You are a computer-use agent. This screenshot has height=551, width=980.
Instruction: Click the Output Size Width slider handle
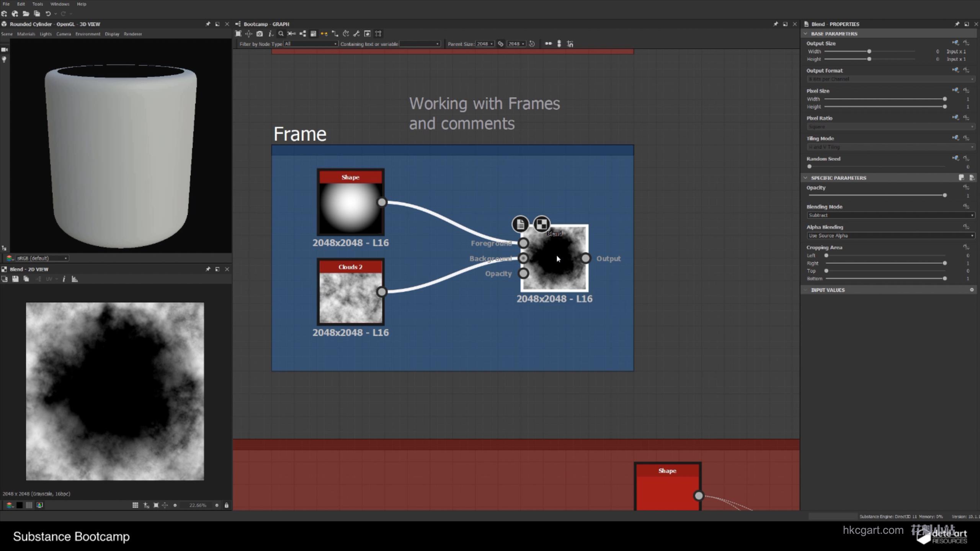pos(869,51)
